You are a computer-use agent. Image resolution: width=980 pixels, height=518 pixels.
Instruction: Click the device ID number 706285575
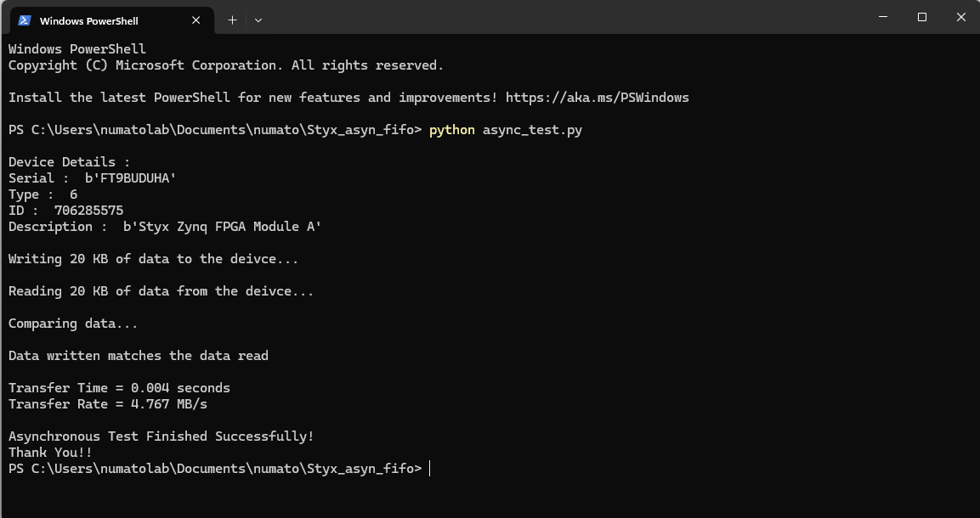coord(88,211)
